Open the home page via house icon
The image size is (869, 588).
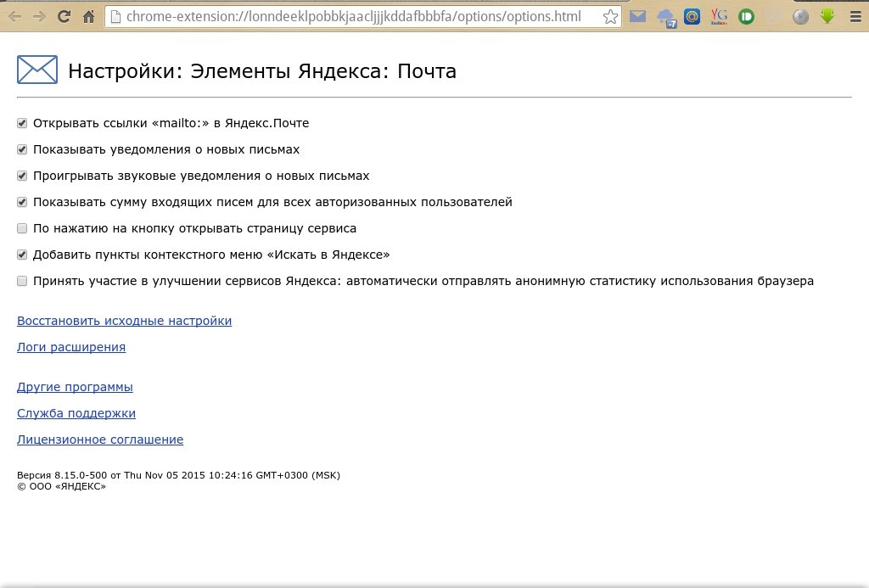click(88, 17)
